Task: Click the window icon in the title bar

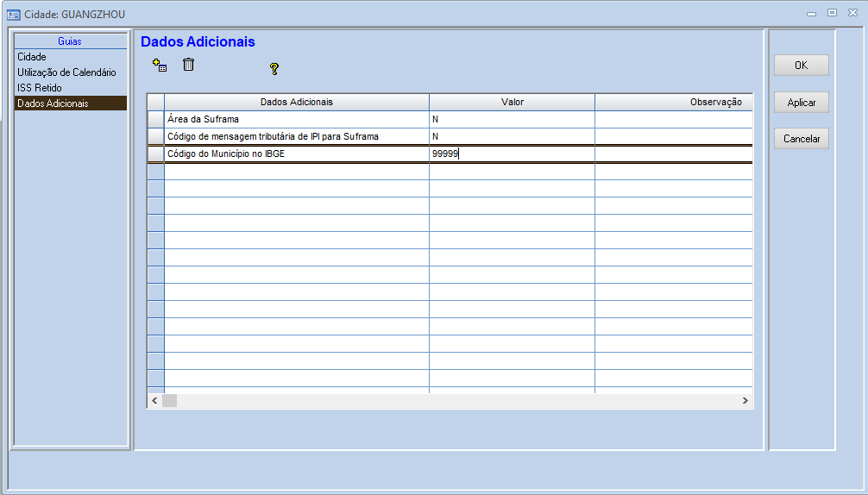Action: 13,15
